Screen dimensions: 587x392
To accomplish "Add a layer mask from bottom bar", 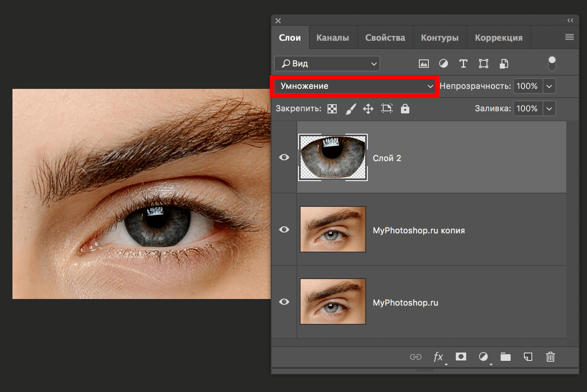I will tap(461, 357).
